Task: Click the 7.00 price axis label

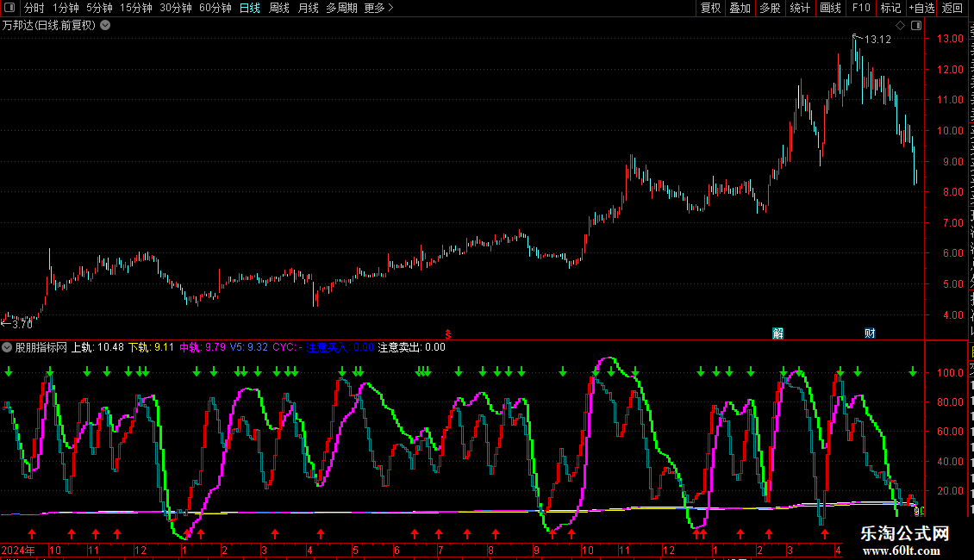Action: [x=952, y=223]
